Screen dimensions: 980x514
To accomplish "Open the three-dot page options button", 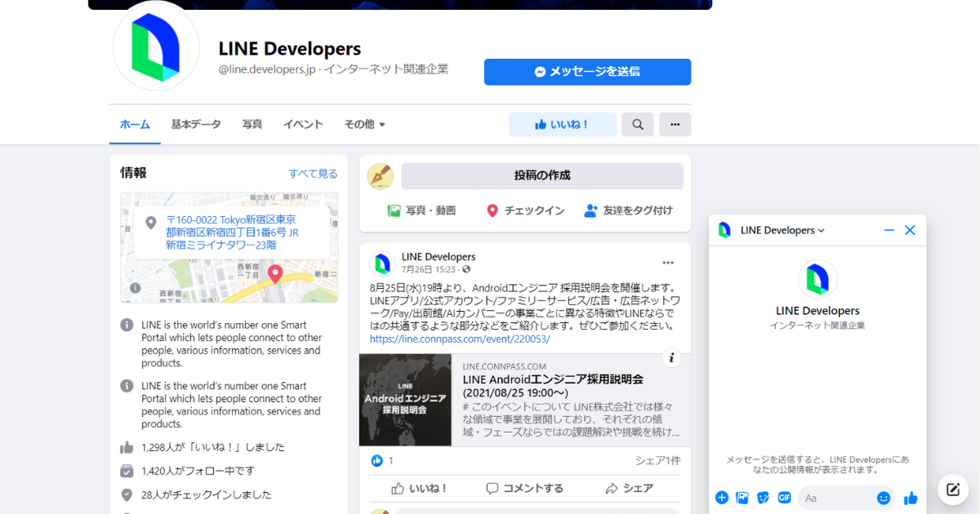I will click(x=675, y=125).
